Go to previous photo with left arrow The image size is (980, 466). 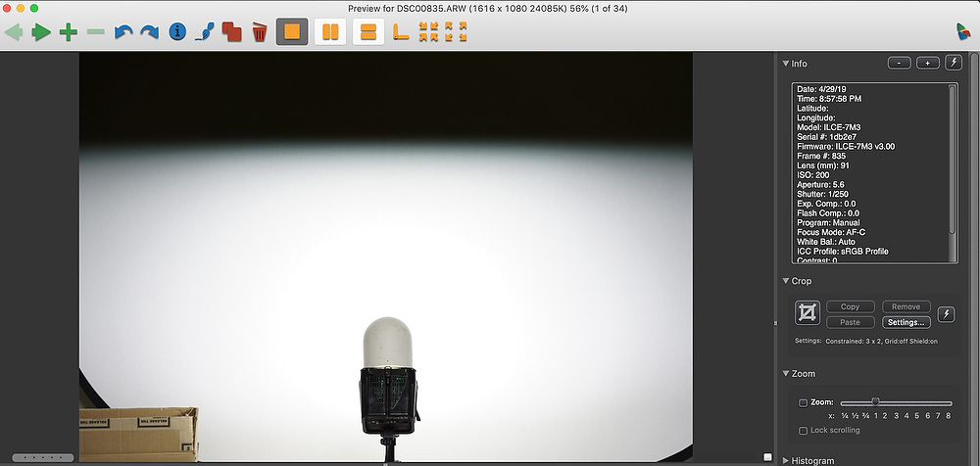[14, 32]
